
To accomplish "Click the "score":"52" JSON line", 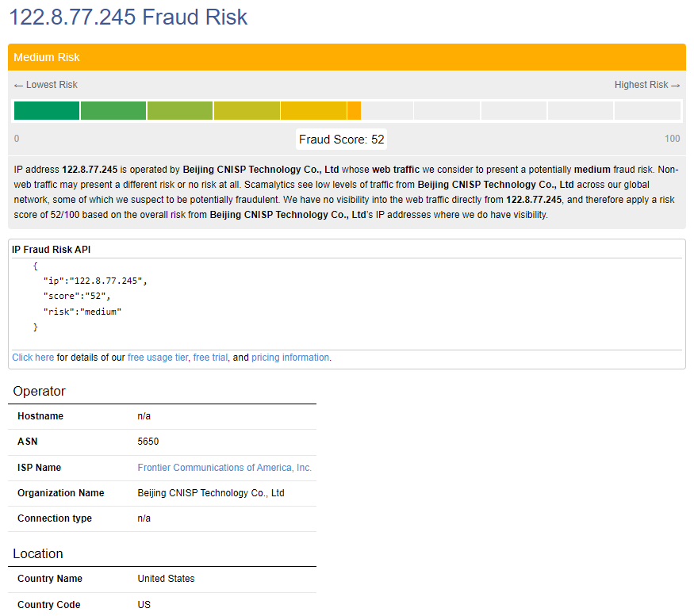I will tap(77, 296).
